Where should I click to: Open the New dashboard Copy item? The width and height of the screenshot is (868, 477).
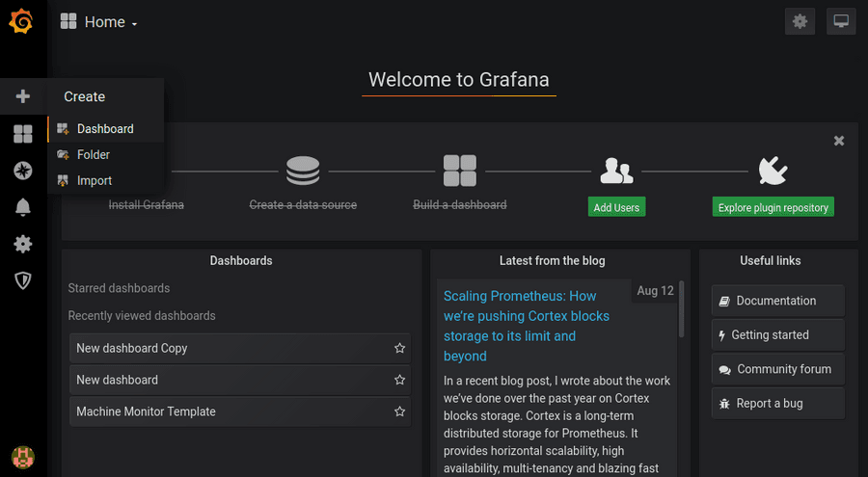pyautogui.click(x=240, y=348)
